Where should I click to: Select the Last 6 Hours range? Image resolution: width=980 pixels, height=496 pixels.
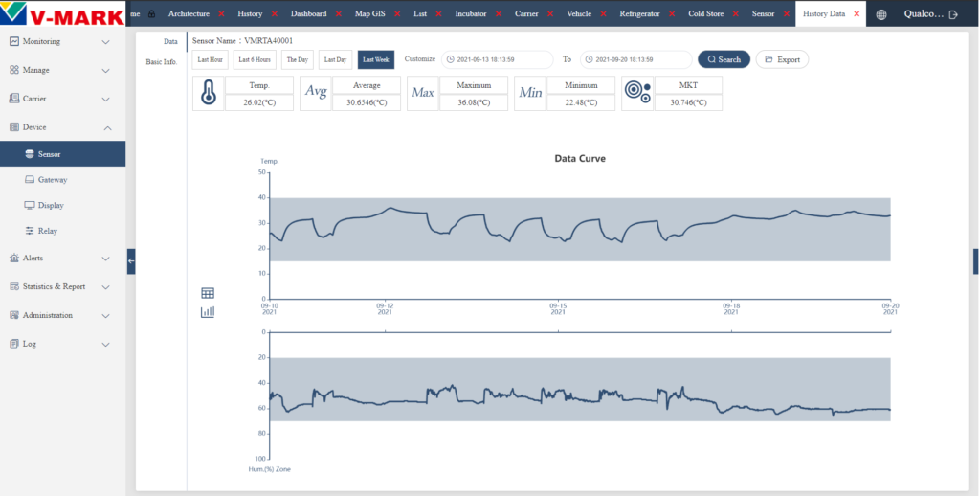point(255,59)
